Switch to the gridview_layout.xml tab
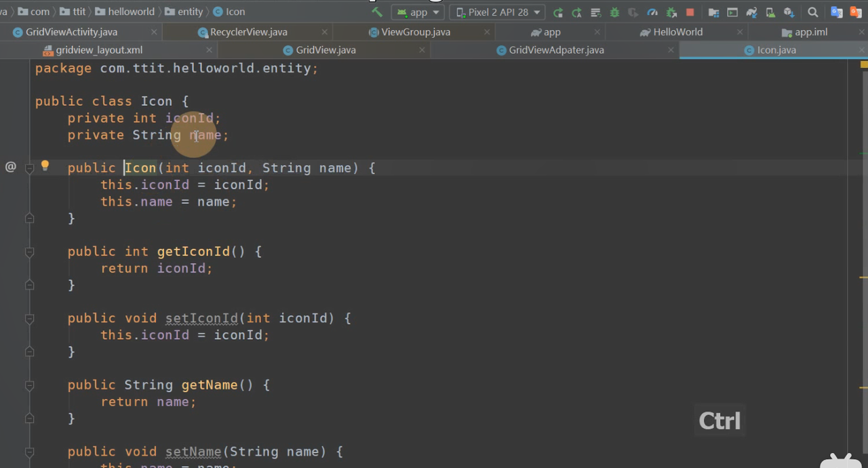868x468 pixels. 99,50
